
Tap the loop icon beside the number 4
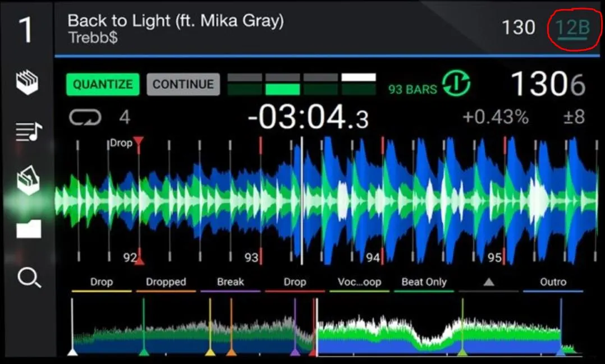(85, 117)
